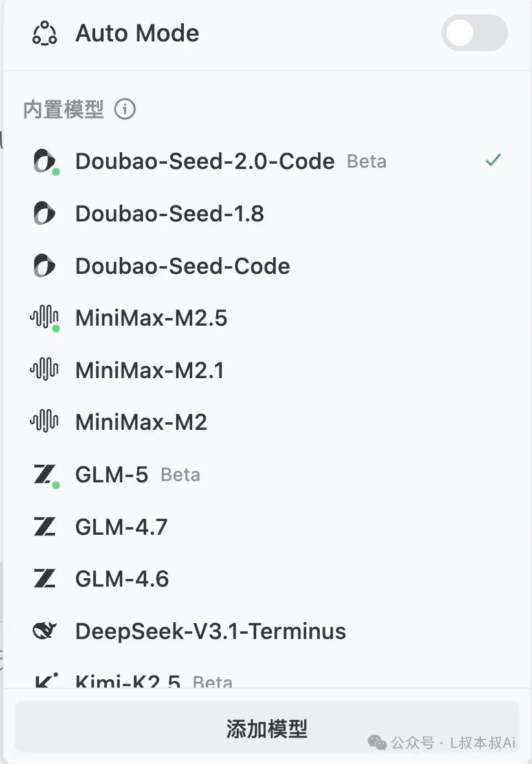Viewport: 532px width, 764px height.
Task: Click the Doubao-Seed-Code logo icon
Action: tap(45, 266)
